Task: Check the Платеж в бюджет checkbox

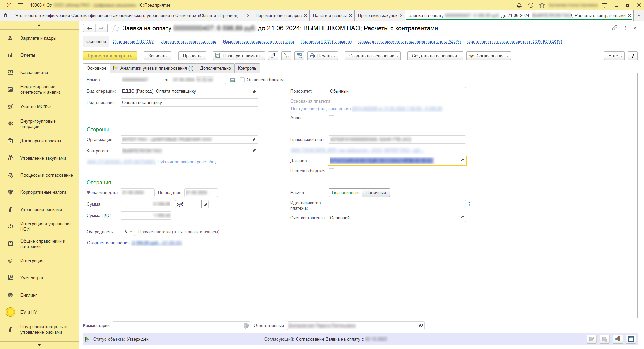Action: click(332, 171)
